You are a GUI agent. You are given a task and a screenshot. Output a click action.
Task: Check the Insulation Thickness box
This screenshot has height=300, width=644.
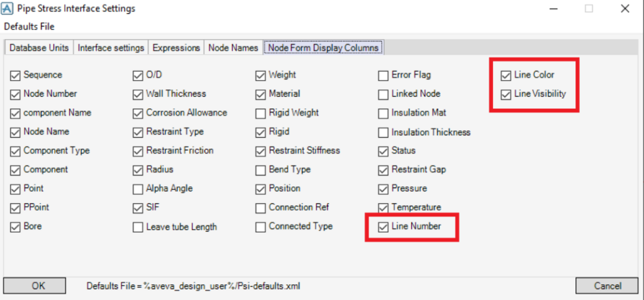(384, 133)
